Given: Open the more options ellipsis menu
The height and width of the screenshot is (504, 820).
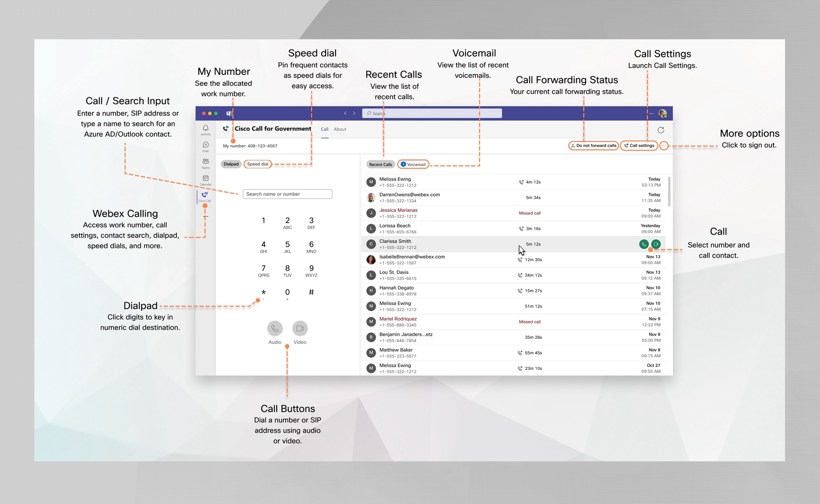Looking at the screenshot, I should click(664, 146).
